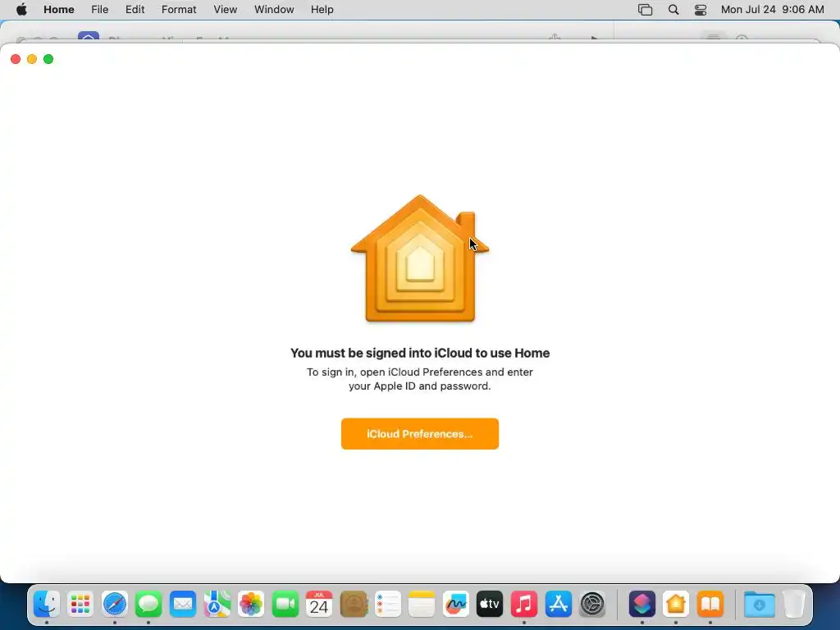Click the date and time clock
Viewport: 840px width, 630px height.
coord(772,10)
